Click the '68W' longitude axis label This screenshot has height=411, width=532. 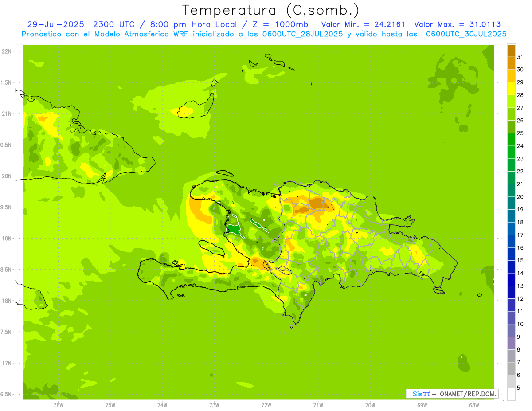pyautogui.click(x=474, y=405)
